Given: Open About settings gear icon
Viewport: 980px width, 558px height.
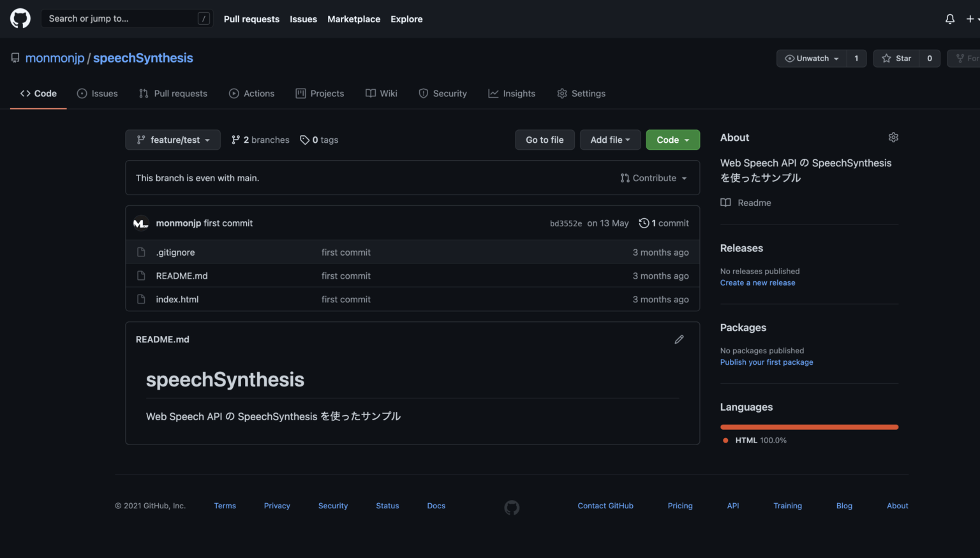Looking at the screenshot, I should pos(893,137).
